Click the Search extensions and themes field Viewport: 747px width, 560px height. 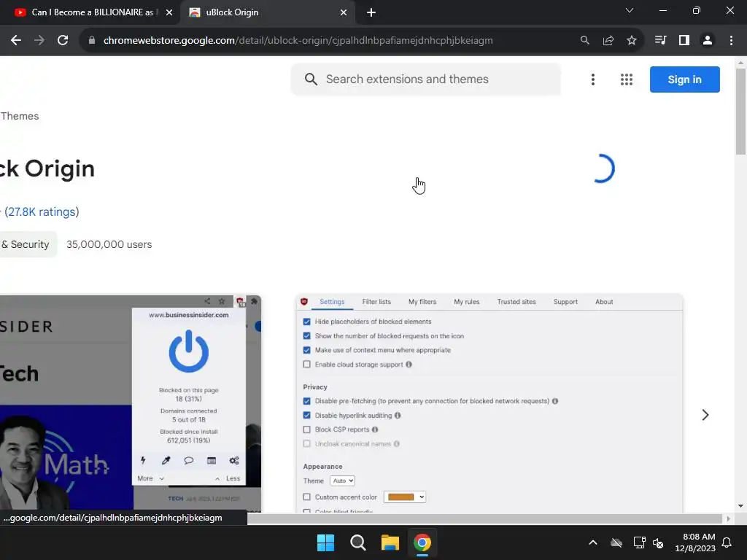click(426, 79)
